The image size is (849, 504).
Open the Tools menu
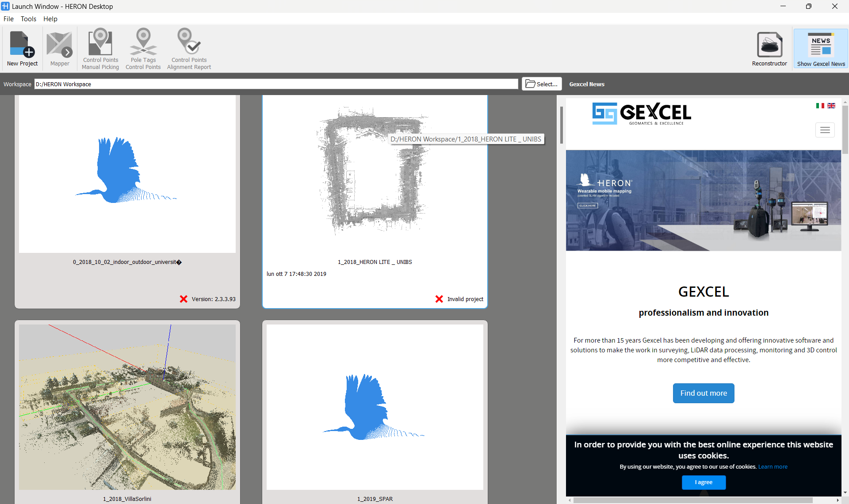28,19
